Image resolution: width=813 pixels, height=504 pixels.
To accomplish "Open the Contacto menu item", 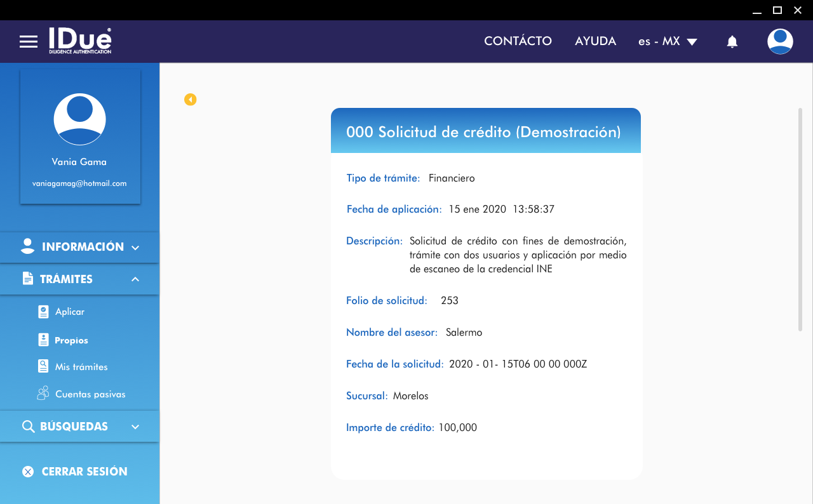I will (518, 41).
